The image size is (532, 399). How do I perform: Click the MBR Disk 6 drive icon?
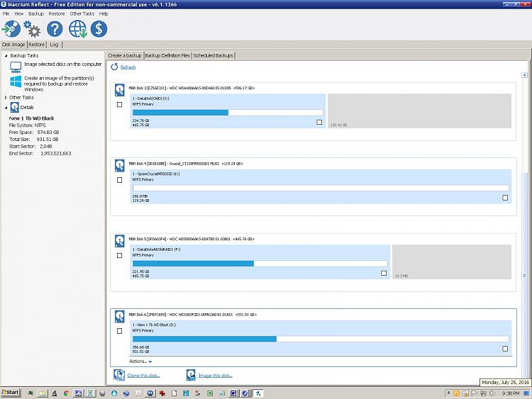pos(119,317)
